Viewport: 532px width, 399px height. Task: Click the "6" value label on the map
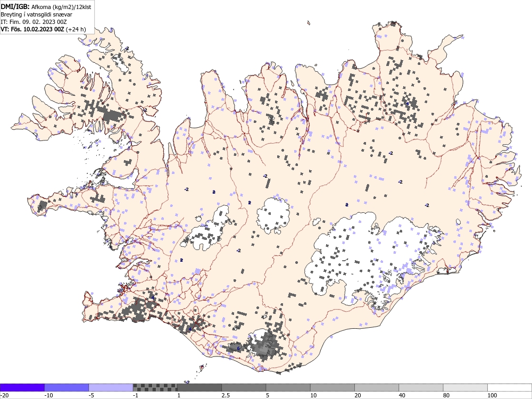238,348
